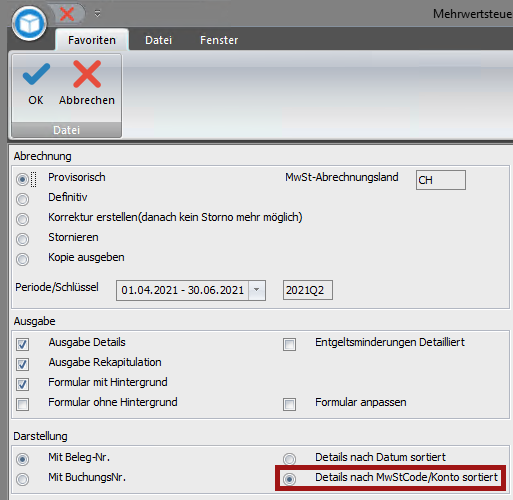The image size is (513, 500).
Task: Open the Fenster ribbon tab
Action: [x=219, y=40]
